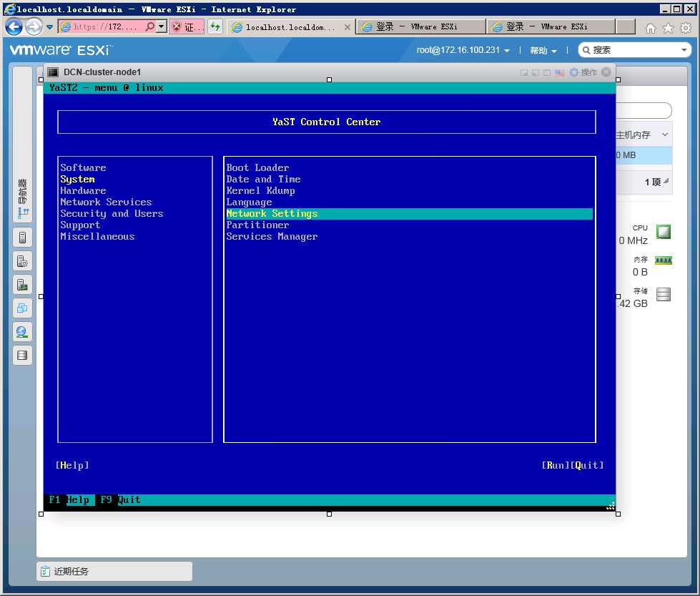Open the Networking globe sidebar icon

click(22, 332)
